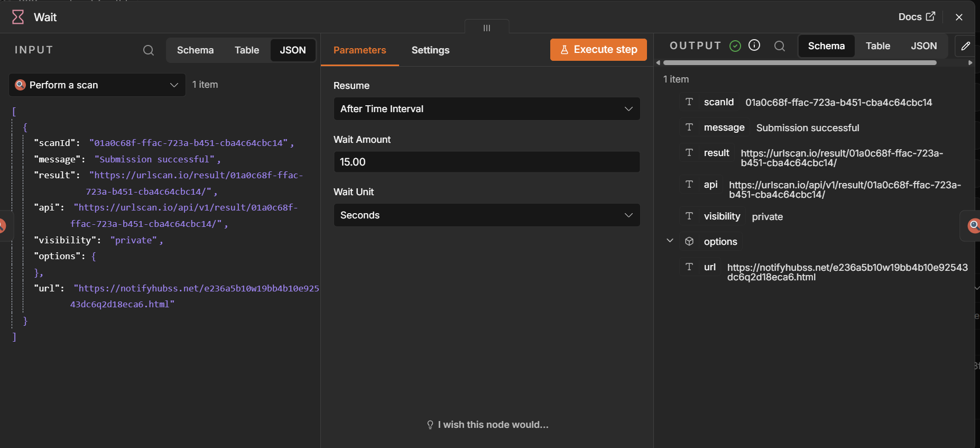Select the INPUT JSON tab
Viewport: 980px width, 448px height.
(293, 50)
